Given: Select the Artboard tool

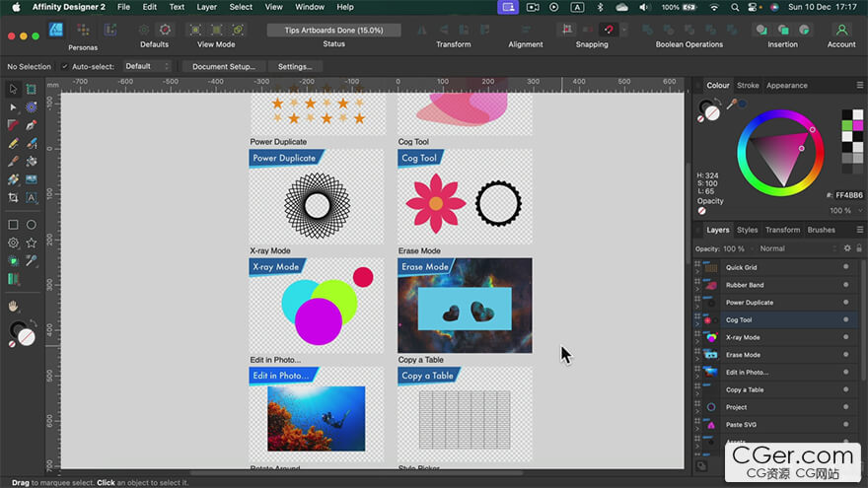Looking at the screenshot, I should point(32,90).
